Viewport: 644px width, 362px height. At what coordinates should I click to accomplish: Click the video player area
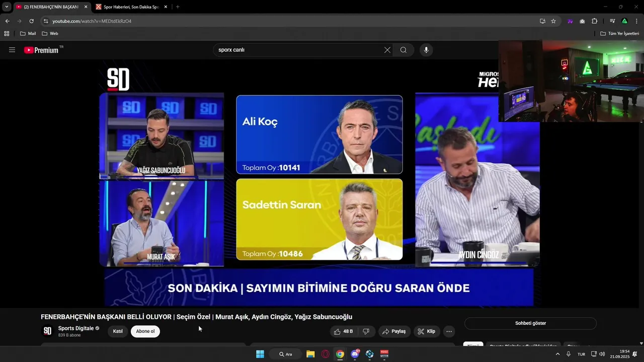click(319, 184)
